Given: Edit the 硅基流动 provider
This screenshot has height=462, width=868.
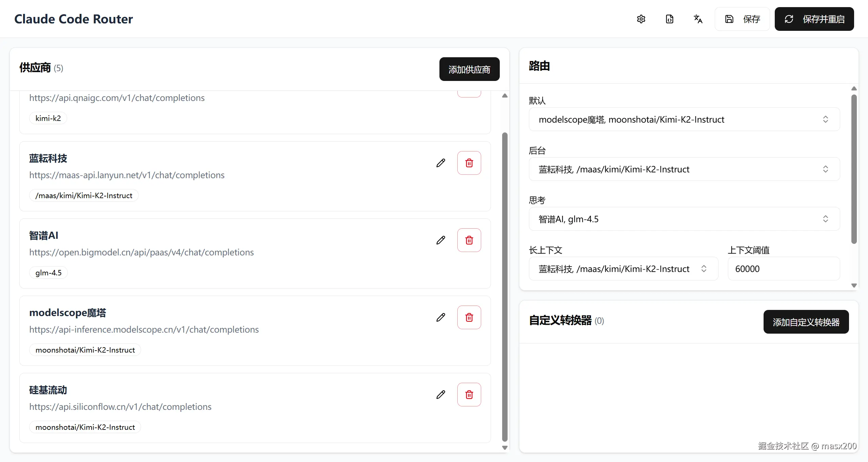Looking at the screenshot, I should [x=440, y=395].
